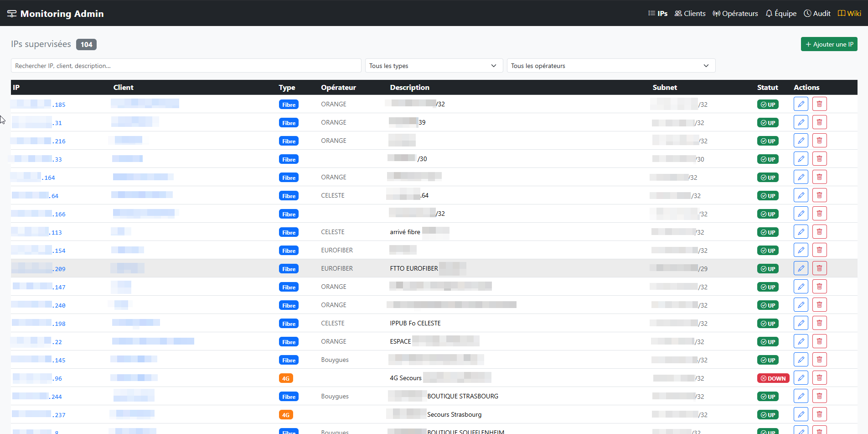Click the UP badge in .185 row
Screen dimensions: 868x434
768,105
